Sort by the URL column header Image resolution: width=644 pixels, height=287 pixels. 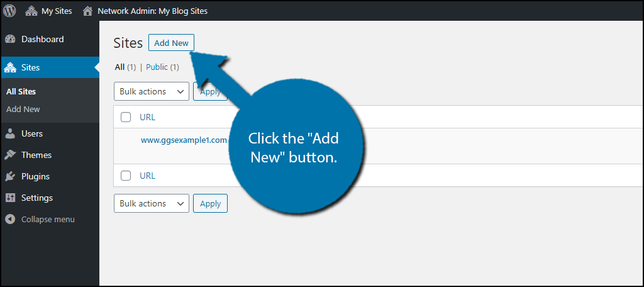pos(147,117)
